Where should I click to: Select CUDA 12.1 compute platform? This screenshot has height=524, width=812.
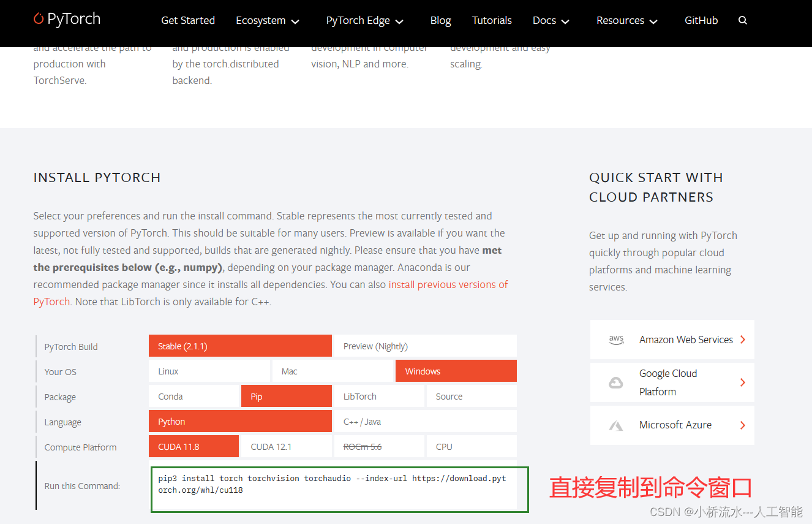pos(286,446)
